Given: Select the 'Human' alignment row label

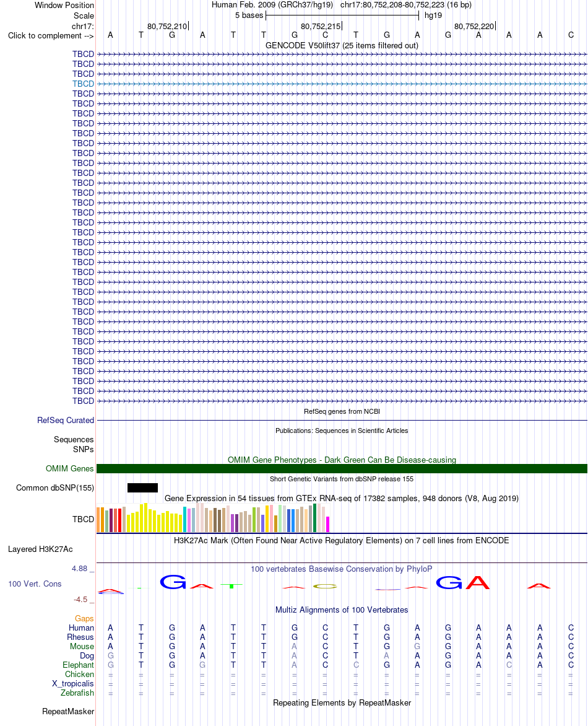Looking at the screenshot, I should [82, 628].
